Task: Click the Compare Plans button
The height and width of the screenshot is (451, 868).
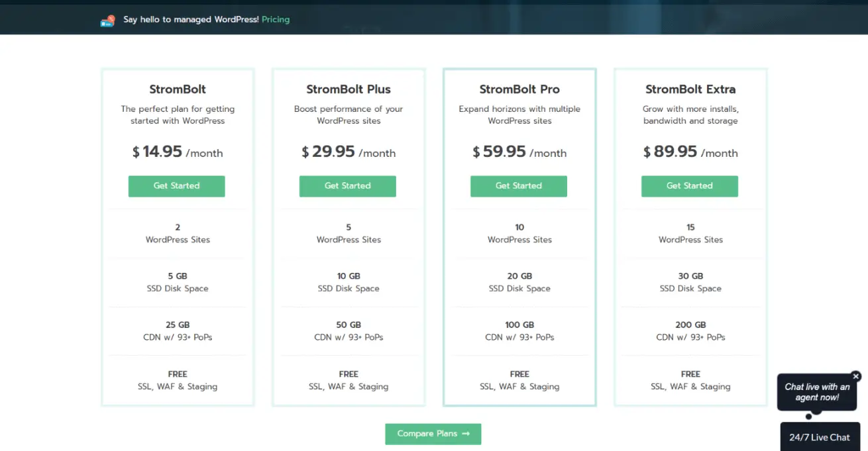Action: [433, 434]
